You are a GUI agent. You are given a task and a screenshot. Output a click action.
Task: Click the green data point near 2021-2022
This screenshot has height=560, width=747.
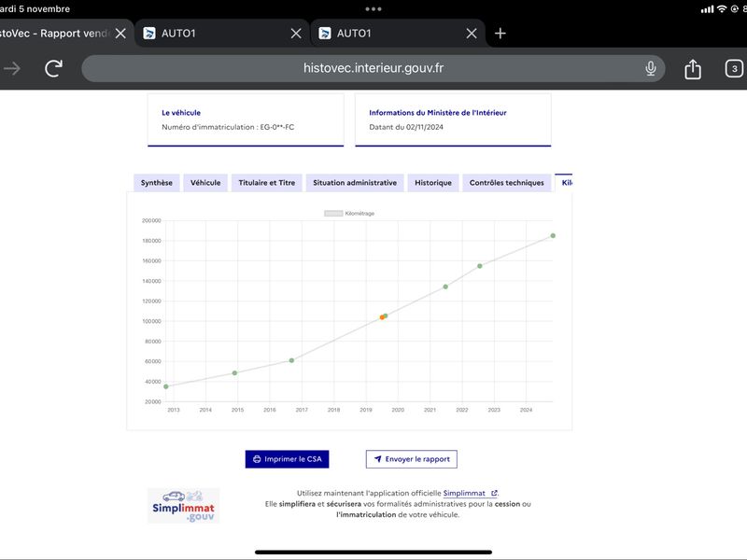[x=445, y=287]
